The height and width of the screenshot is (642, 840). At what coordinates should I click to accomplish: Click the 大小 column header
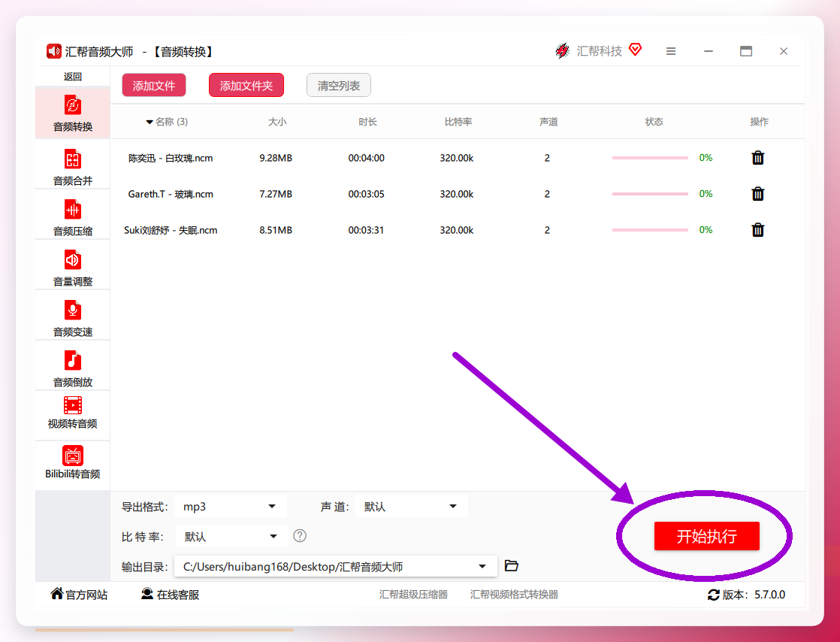277,122
